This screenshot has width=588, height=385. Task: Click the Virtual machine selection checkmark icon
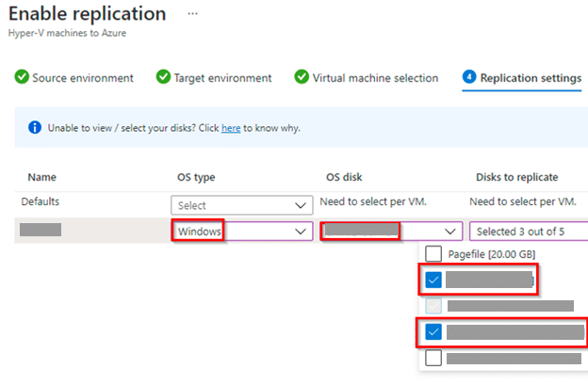click(302, 78)
